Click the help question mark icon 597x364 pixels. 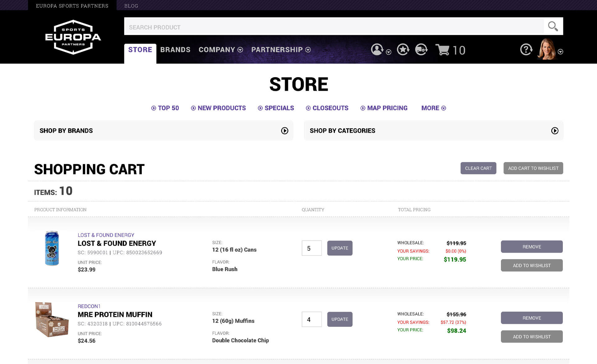tap(526, 49)
